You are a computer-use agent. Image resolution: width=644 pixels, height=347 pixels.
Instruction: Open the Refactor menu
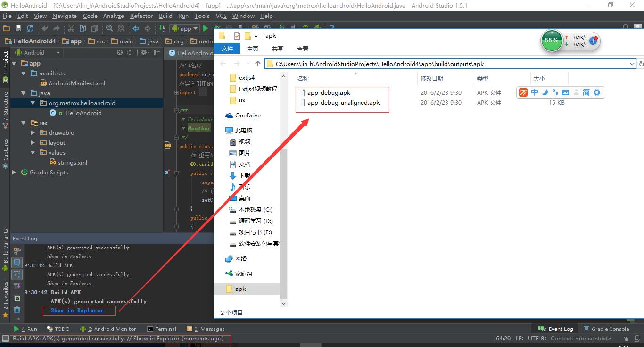click(141, 16)
